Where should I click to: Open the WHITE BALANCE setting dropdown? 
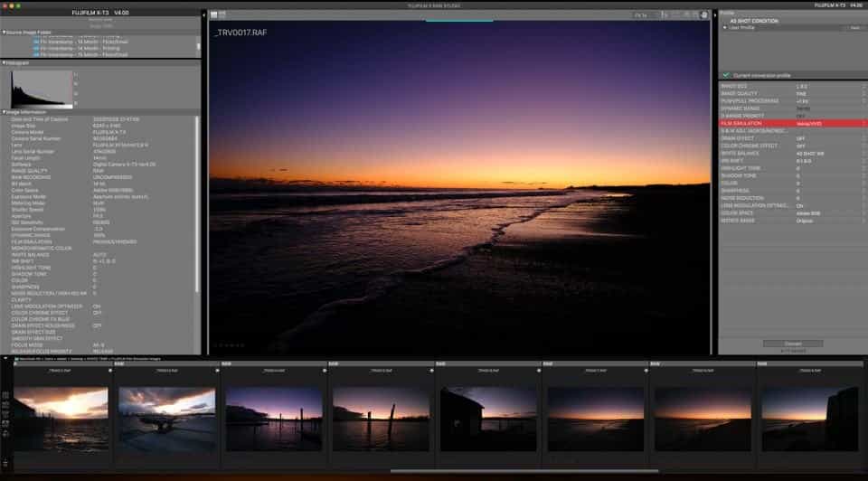[x=793, y=154]
